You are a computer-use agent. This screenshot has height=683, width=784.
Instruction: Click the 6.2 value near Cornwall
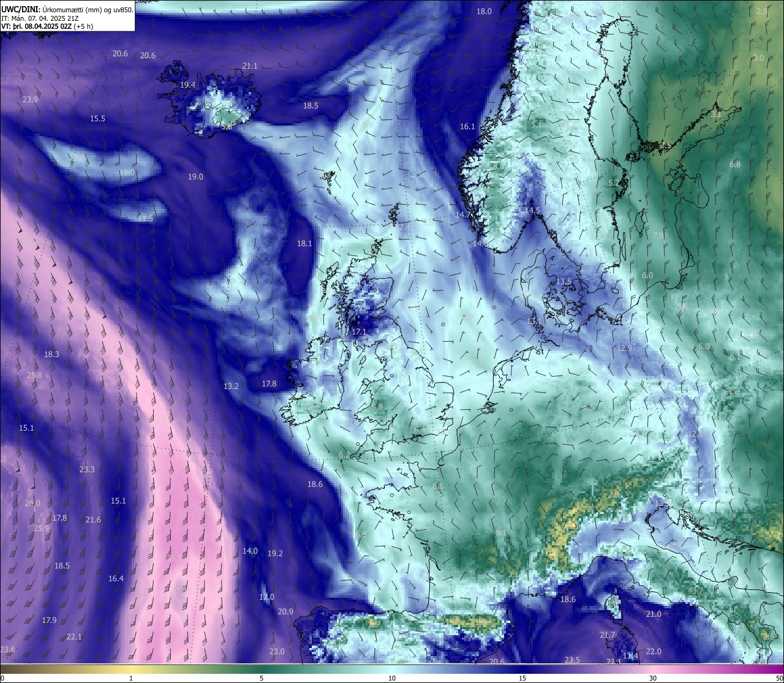point(344,455)
